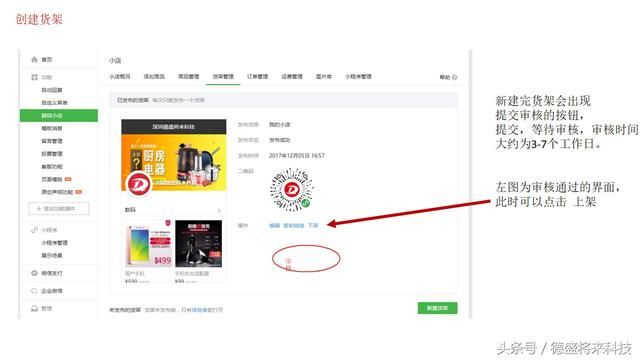Click the 体验者 link under unpublished shelves
Image resolution: width=640 pixels, height=360 pixels.
pos(200,310)
